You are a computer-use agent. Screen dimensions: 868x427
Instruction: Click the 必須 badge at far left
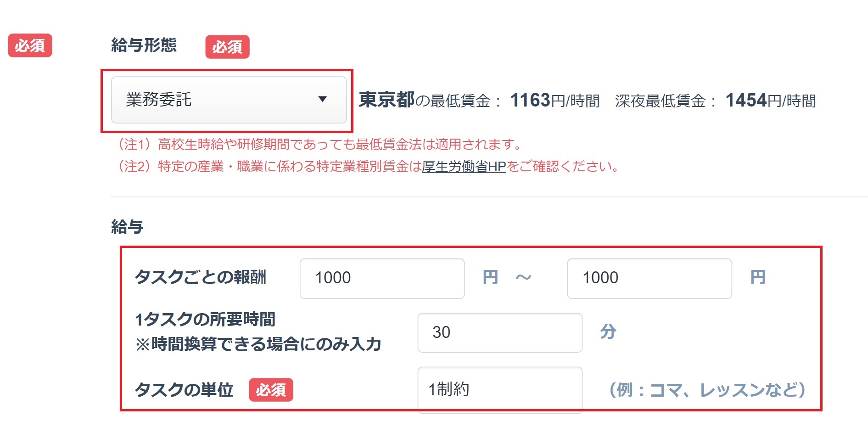(30, 45)
